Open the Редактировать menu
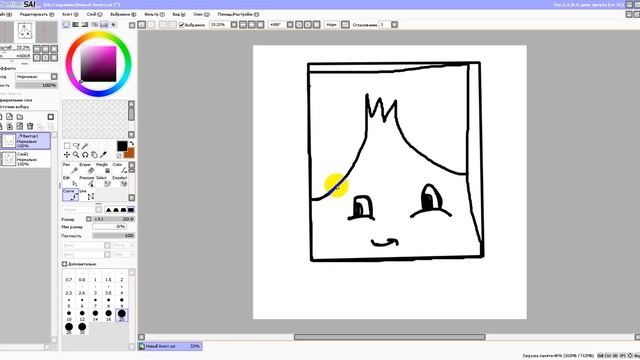The image size is (640, 360). point(37,14)
